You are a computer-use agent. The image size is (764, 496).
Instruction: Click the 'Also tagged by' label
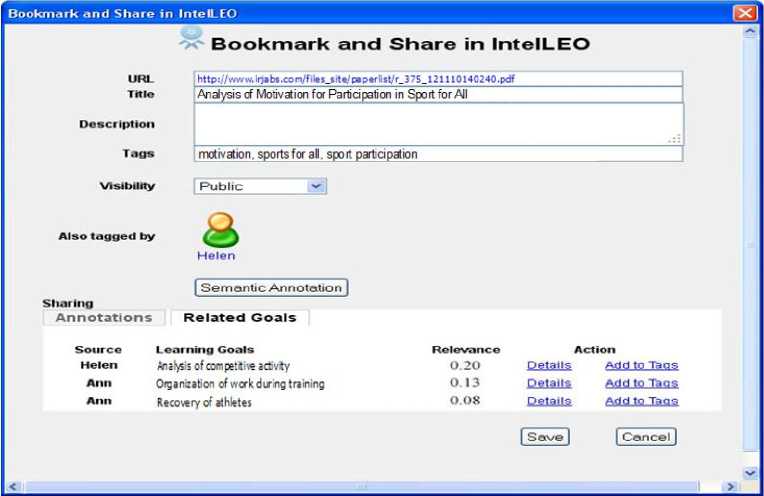pyautogui.click(x=107, y=236)
